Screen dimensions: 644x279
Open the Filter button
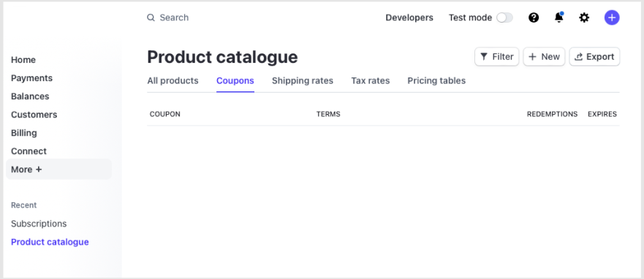[x=497, y=57]
